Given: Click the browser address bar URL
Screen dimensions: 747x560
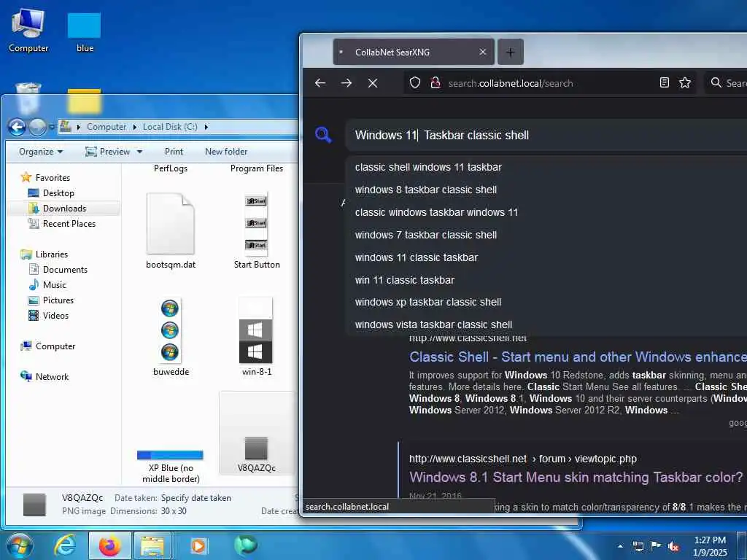Looking at the screenshot, I should tap(510, 83).
